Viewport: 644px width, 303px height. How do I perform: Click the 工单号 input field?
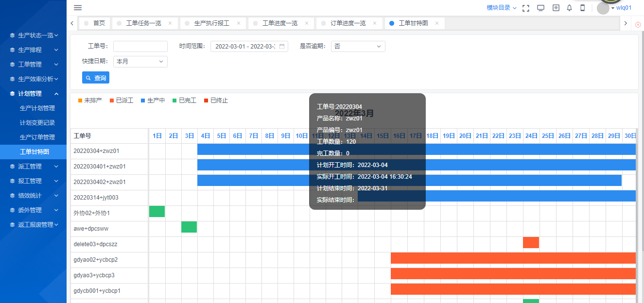click(x=140, y=47)
